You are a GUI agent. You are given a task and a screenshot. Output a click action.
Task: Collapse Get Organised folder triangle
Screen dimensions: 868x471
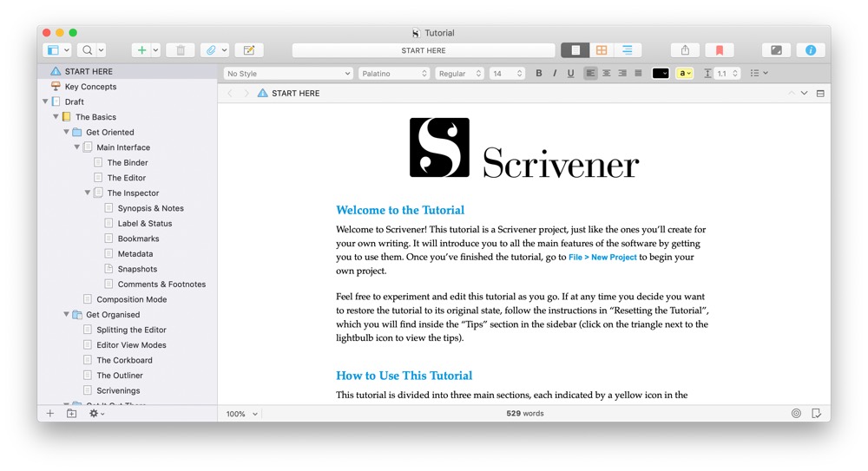[67, 314]
